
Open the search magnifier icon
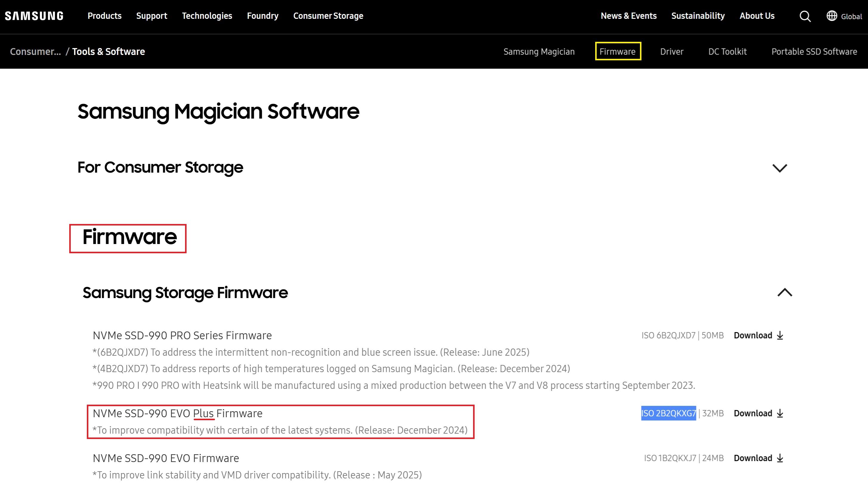pyautogui.click(x=805, y=16)
